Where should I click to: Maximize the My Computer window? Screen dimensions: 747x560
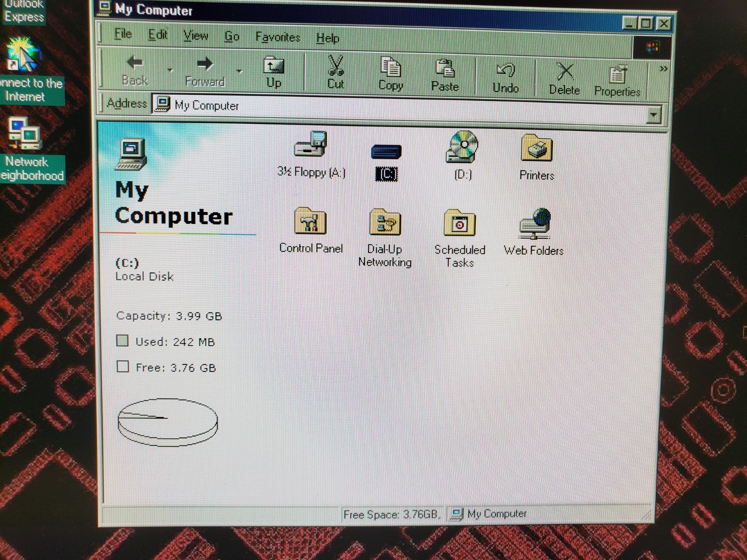coord(646,23)
